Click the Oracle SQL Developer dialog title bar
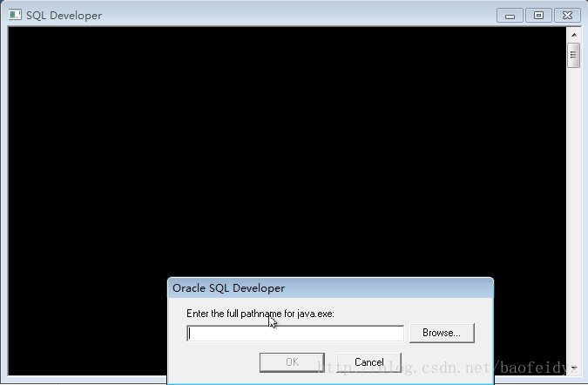This screenshot has width=588, height=385. pyautogui.click(x=330, y=288)
